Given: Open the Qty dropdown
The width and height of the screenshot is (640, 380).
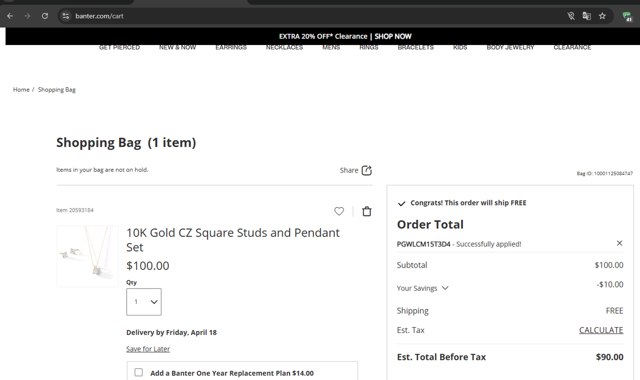Looking at the screenshot, I should coord(144,302).
